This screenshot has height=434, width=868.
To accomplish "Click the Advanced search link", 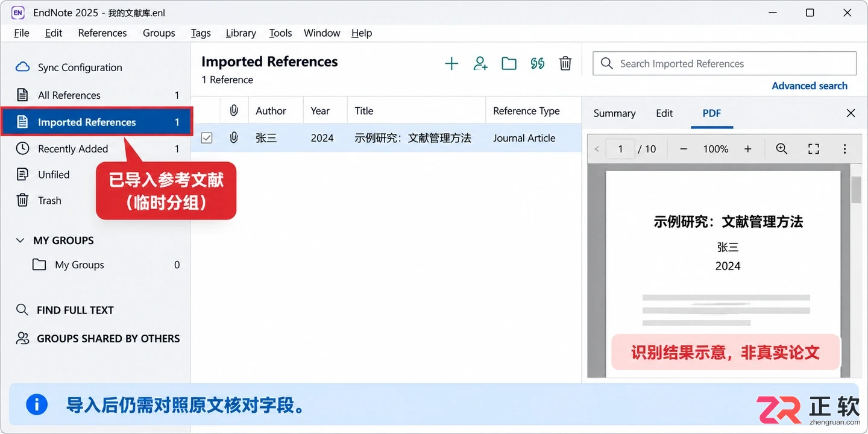I will coord(810,86).
